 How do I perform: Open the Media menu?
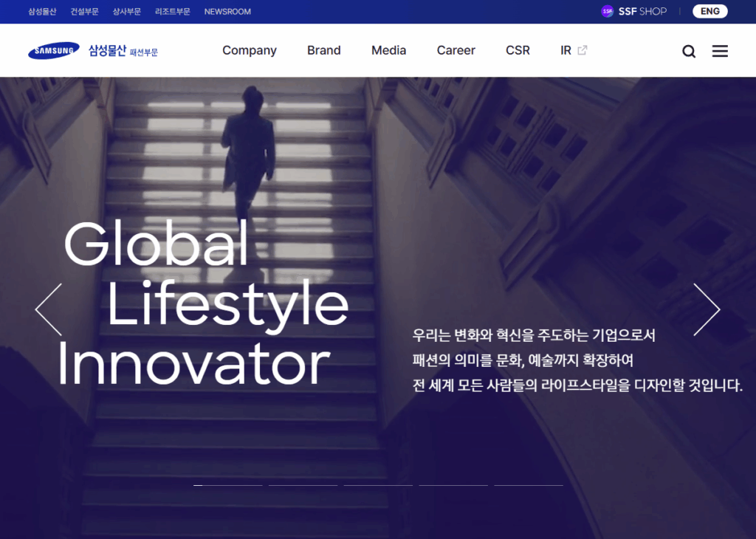click(388, 50)
